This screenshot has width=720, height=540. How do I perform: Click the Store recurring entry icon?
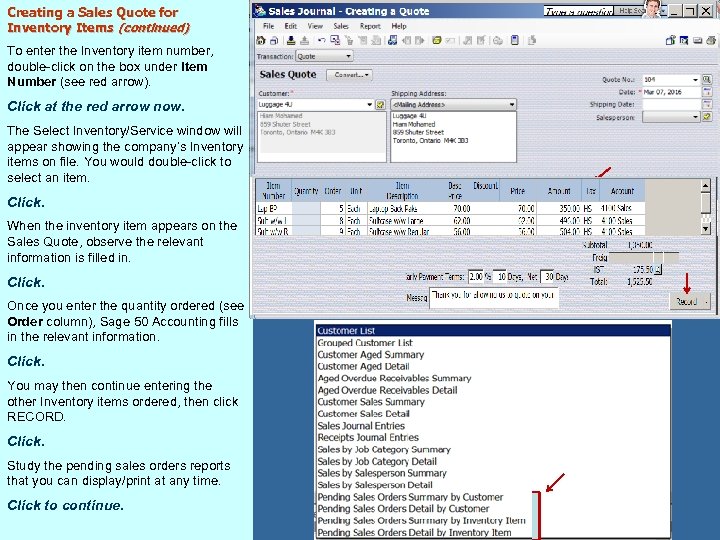tap(291, 40)
